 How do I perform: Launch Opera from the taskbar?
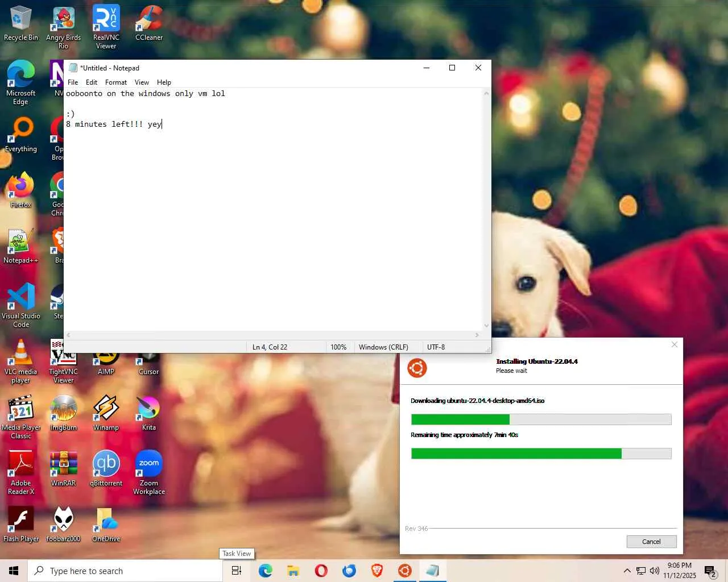click(321, 571)
